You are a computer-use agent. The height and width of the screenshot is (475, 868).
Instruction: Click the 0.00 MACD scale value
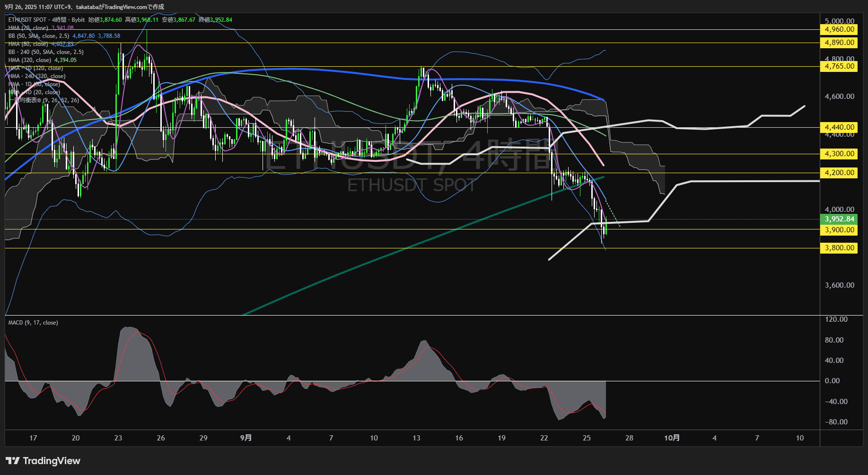tap(833, 381)
